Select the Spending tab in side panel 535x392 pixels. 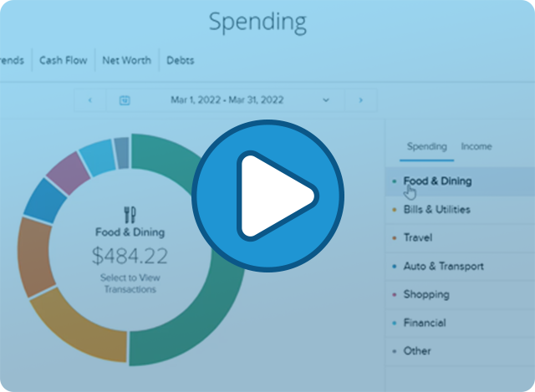[x=427, y=147]
